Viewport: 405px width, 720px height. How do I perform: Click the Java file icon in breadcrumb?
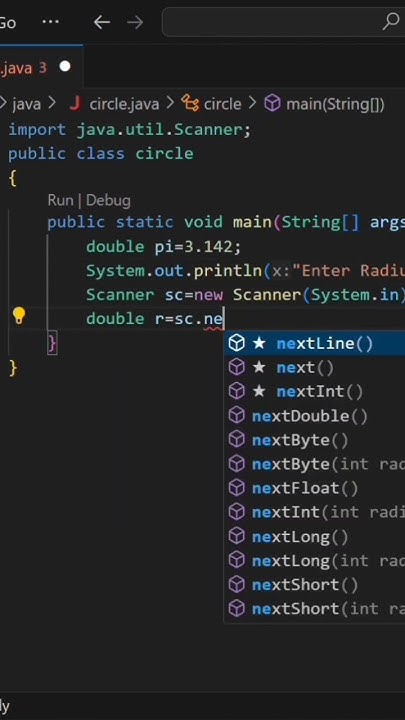75,104
